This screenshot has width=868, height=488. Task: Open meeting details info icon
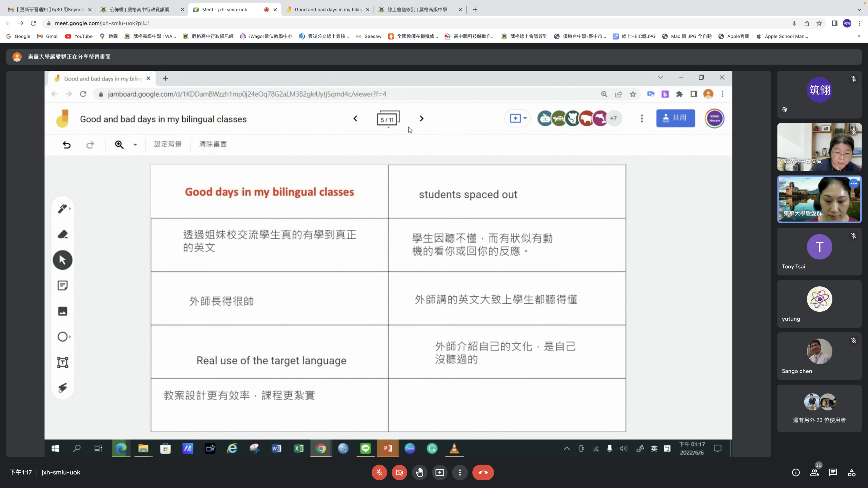[x=796, y=472]
